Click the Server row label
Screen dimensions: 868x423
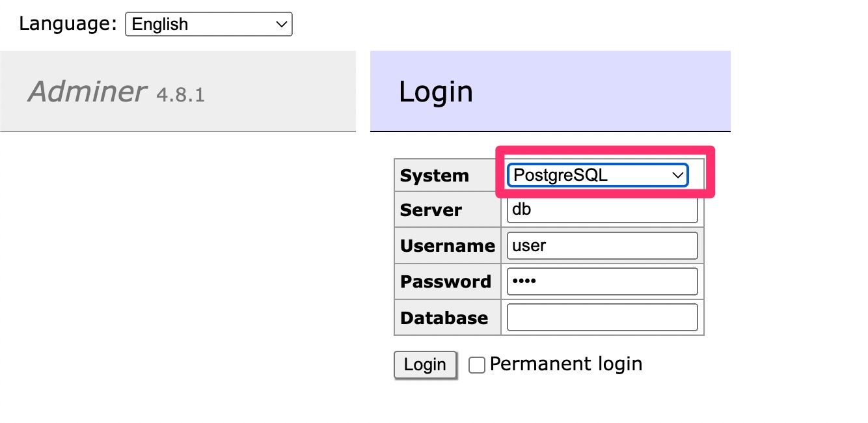click(x=431, y=210)
